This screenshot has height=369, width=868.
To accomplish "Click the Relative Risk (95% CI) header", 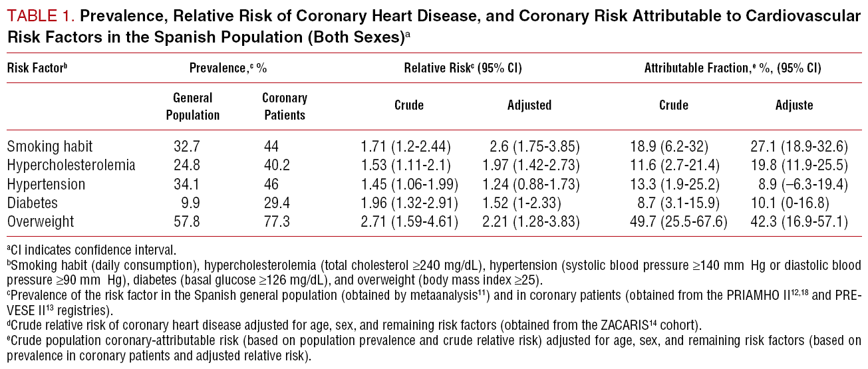I will pos(462,68).
